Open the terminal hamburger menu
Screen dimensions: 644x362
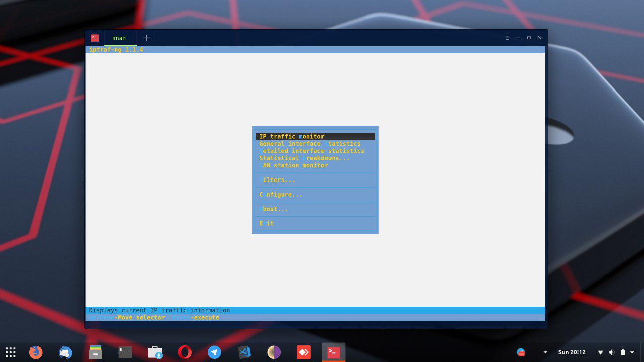[x=507, y=38]
